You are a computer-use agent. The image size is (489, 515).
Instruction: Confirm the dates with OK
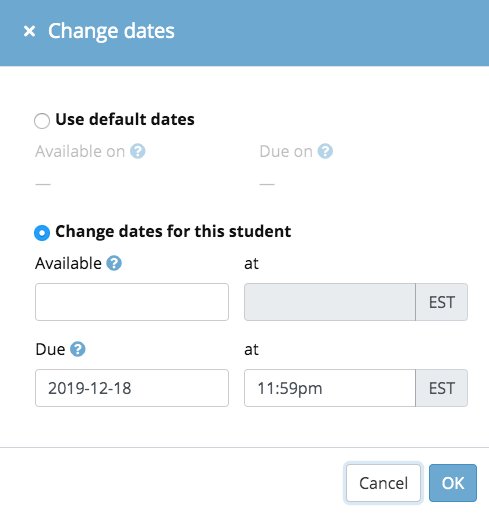pos(453,483)
